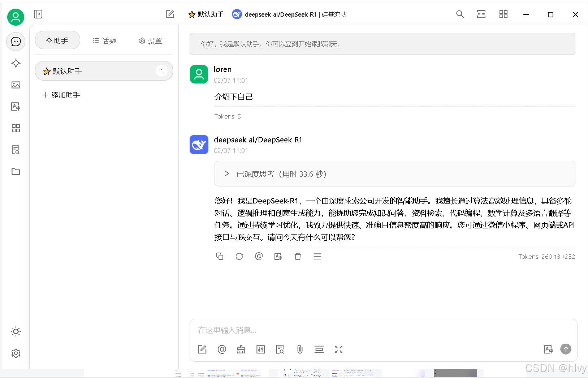Open the mini apps grid in top bar

(503, 14)
